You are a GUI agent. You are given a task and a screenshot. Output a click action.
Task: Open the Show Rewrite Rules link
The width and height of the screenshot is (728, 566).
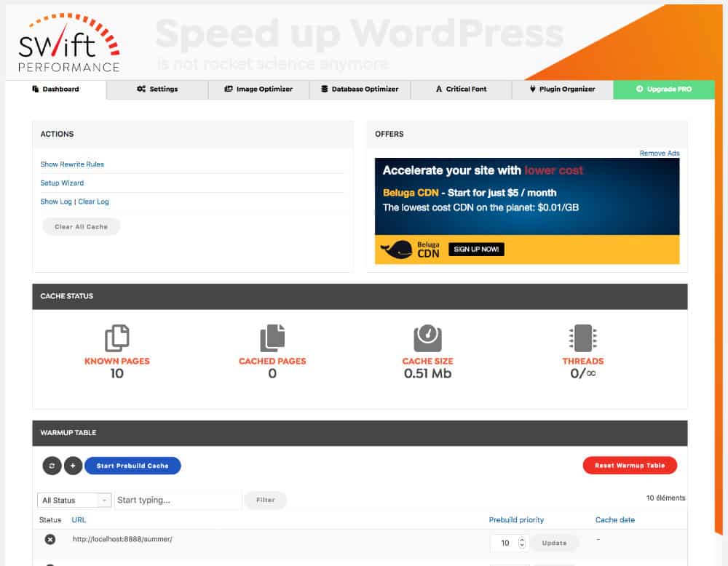(72, 164)
